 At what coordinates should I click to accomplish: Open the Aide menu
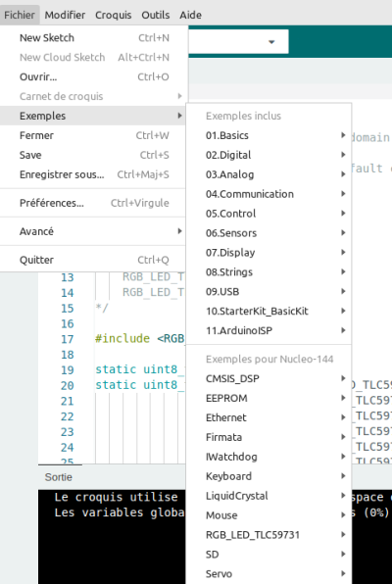tap(190, 15)
